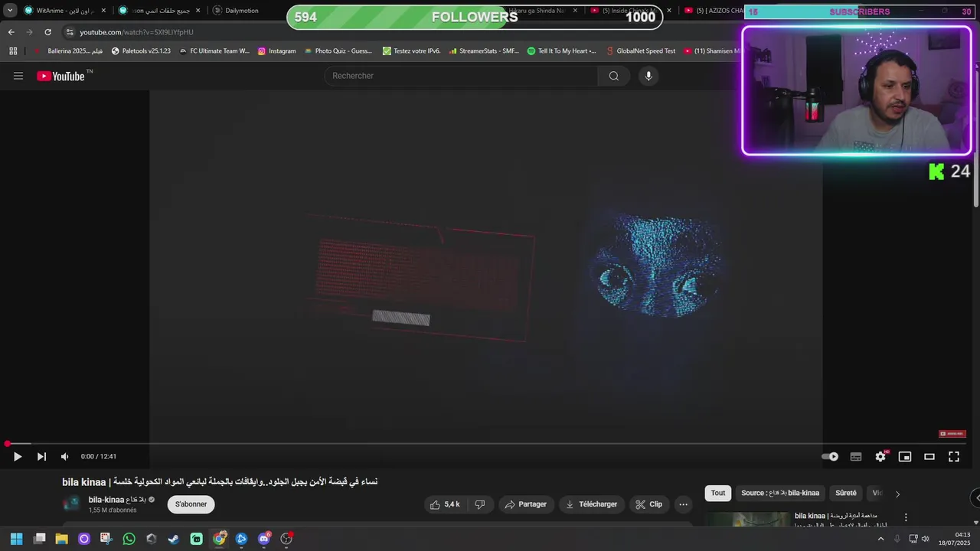Screen dimensions: 980x551
Task: Open the bila-kinaa channel avatar
Action: click(x=71, y=504)
